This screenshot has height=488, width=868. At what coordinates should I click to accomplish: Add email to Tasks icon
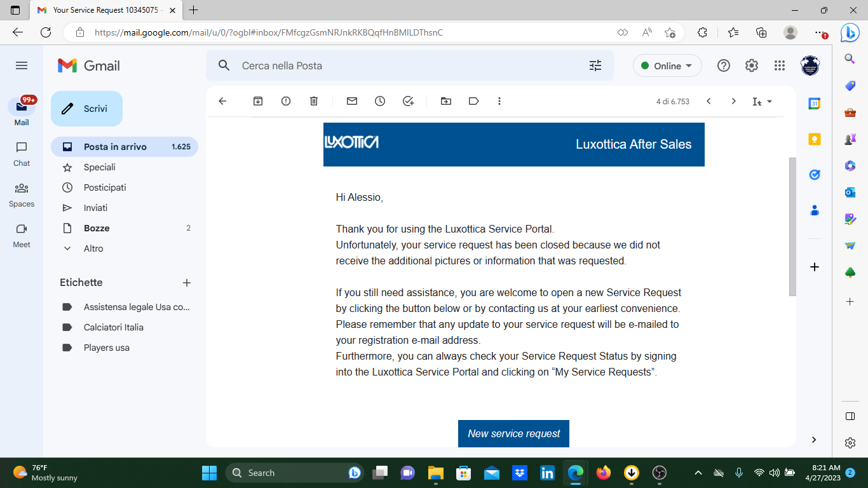(x=409, y=101)
